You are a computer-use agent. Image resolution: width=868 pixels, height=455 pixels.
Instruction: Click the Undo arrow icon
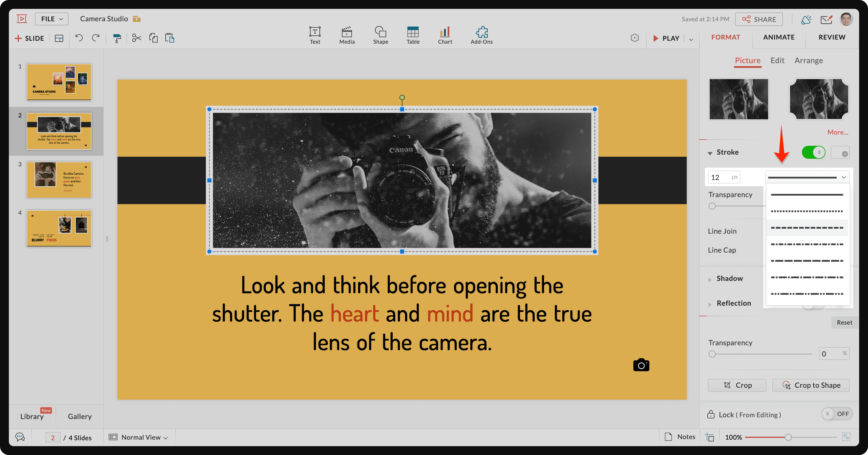pyautogui.click(x=79, y=38)
